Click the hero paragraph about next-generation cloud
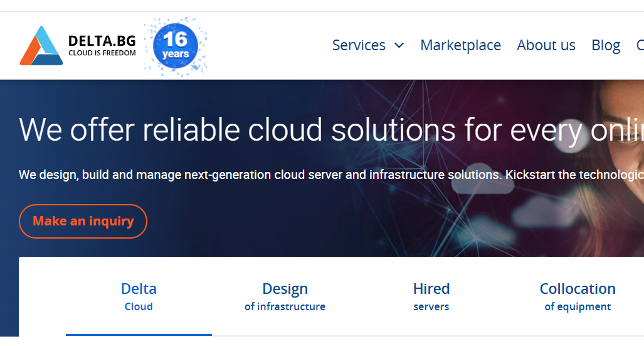Image resolution: width=644 pixels, height=346 pixels. (x=331, y=175)
